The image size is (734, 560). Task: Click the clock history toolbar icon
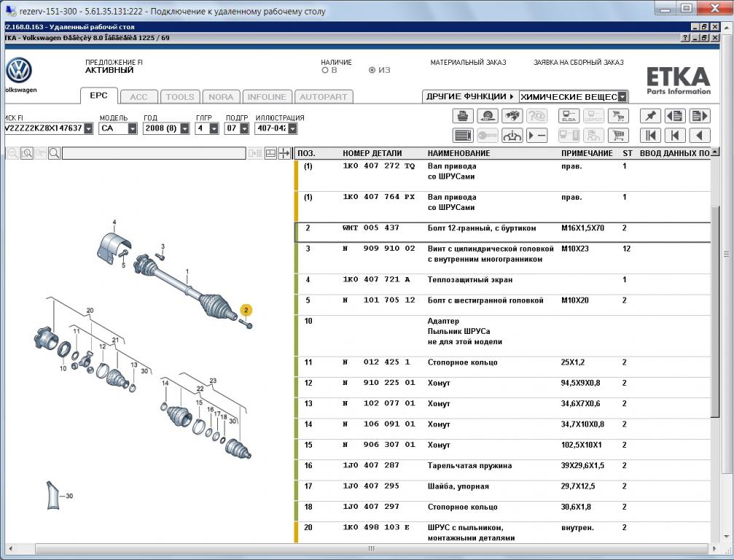coord(488,116)
